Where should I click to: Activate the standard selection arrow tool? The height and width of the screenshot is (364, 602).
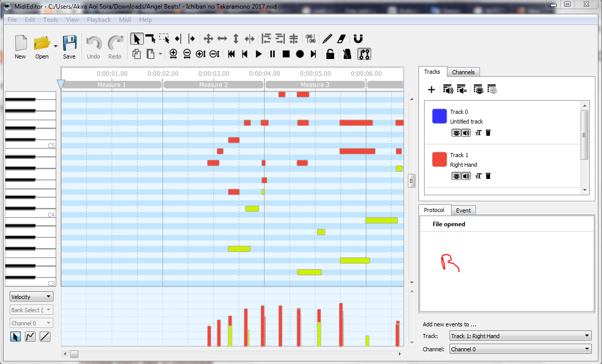[136, 39]
